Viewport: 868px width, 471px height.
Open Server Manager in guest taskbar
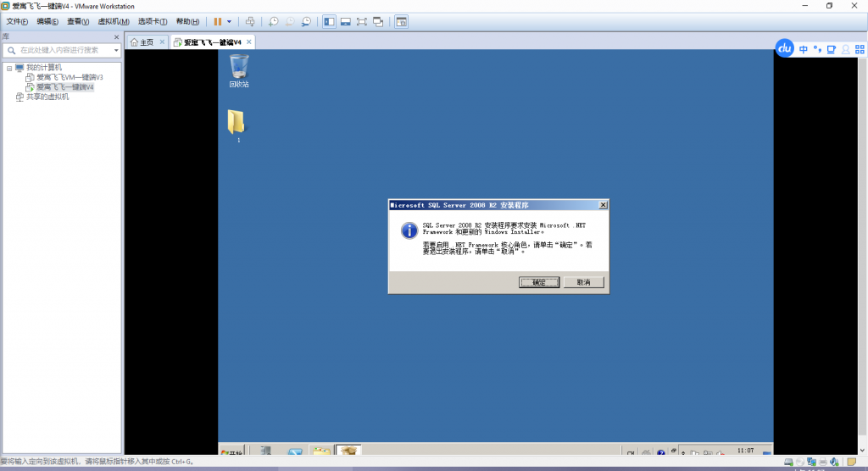pos(265,451)
